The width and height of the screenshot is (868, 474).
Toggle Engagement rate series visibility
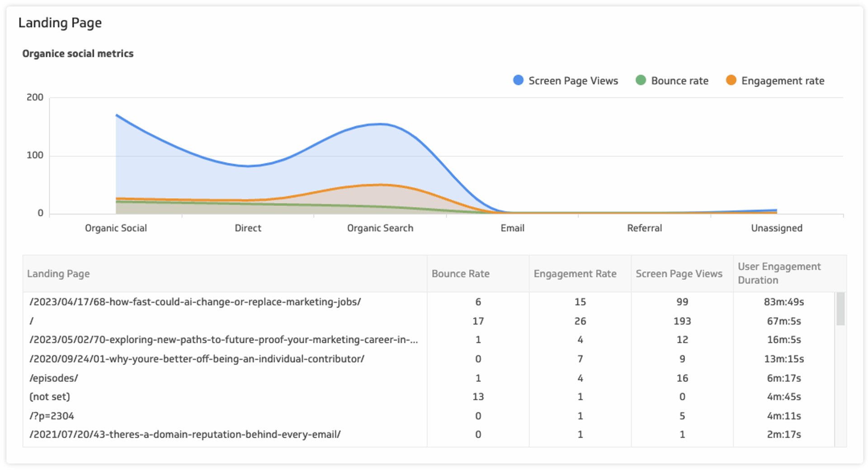click(x=783, y=80)
